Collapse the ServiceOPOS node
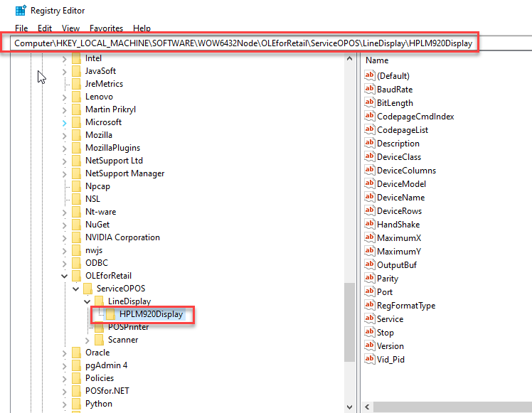 pos(76,289)
